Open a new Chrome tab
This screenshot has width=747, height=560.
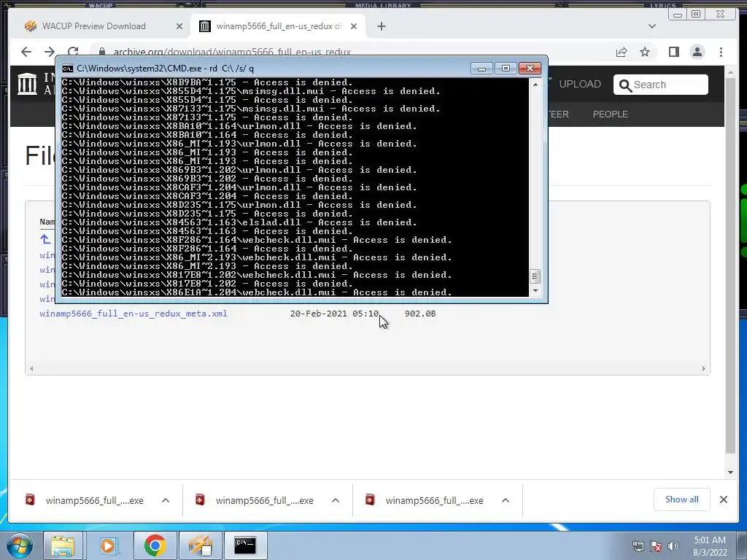click(x=381, y=26)
